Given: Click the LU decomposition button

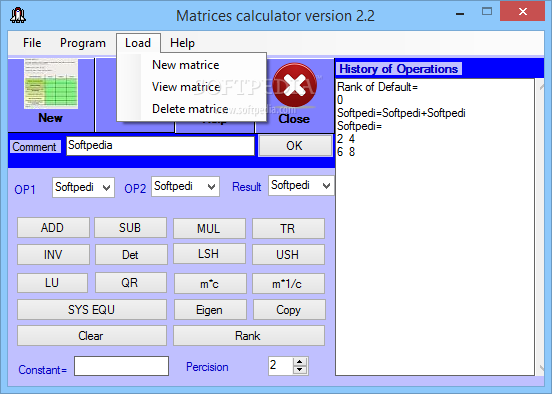Looking at the screenshot, I should tap(52, 283).
